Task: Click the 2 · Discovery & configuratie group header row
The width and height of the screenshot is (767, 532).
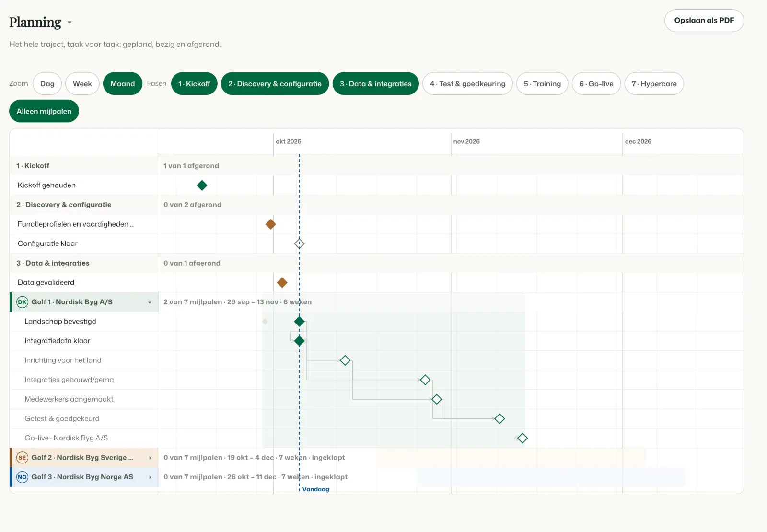Action: tap(376, 205)
